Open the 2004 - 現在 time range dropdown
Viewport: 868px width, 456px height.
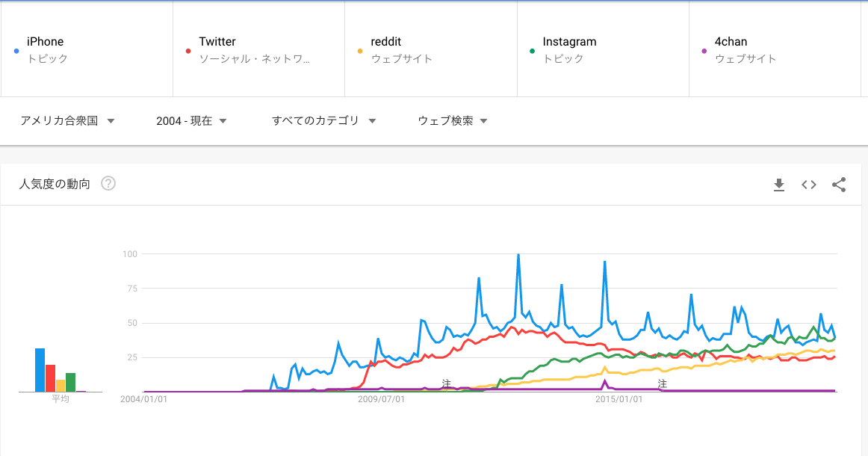click(x=191, y=120)
